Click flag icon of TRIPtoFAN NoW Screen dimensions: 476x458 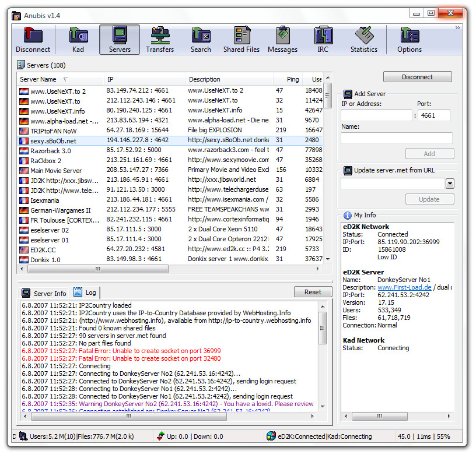(24, 131)
